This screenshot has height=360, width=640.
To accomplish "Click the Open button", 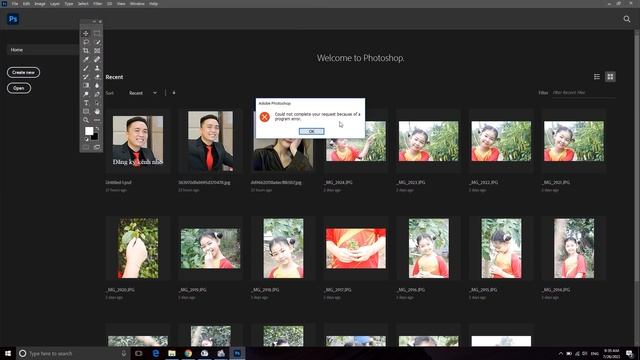I will click(19, 88).
